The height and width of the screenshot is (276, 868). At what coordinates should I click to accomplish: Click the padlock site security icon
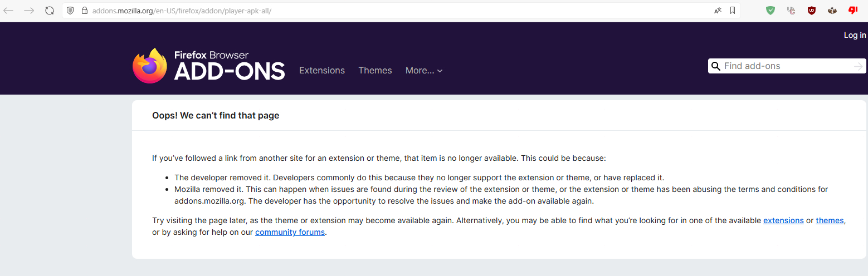click(x=85, y=11)
